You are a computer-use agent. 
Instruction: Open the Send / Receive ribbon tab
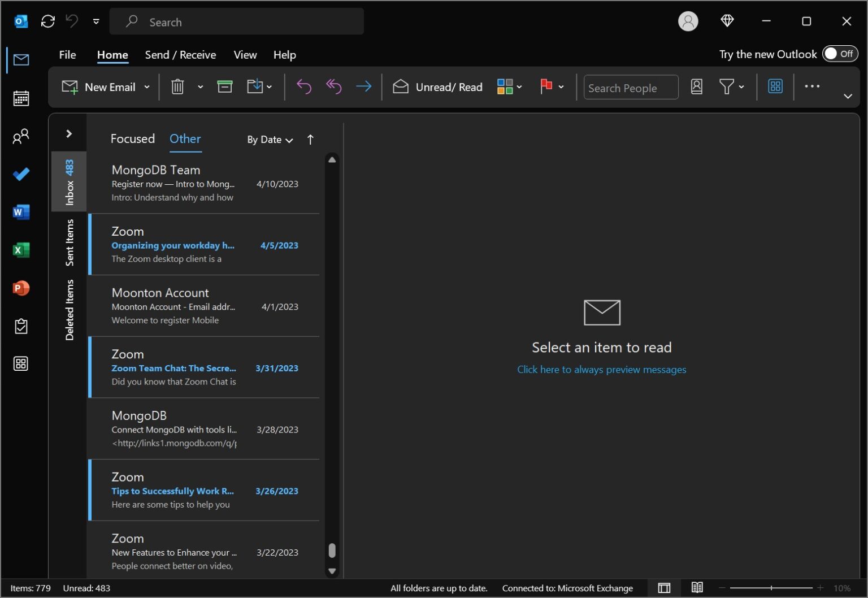tap(180, 55)
